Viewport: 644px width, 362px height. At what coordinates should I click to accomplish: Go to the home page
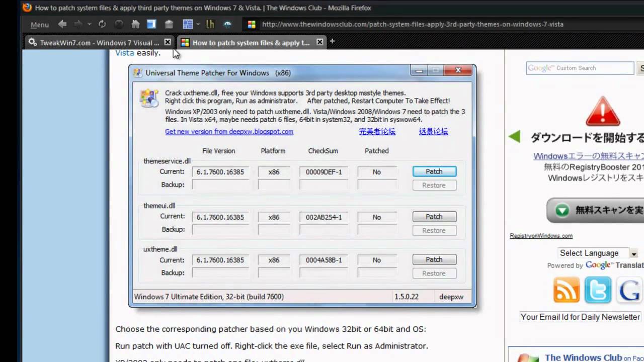click(x=135, y=24)
